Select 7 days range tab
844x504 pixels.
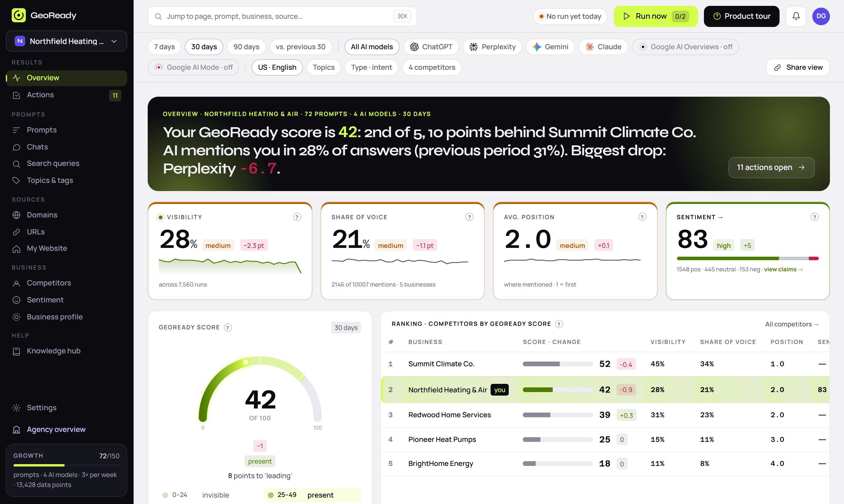164,47
